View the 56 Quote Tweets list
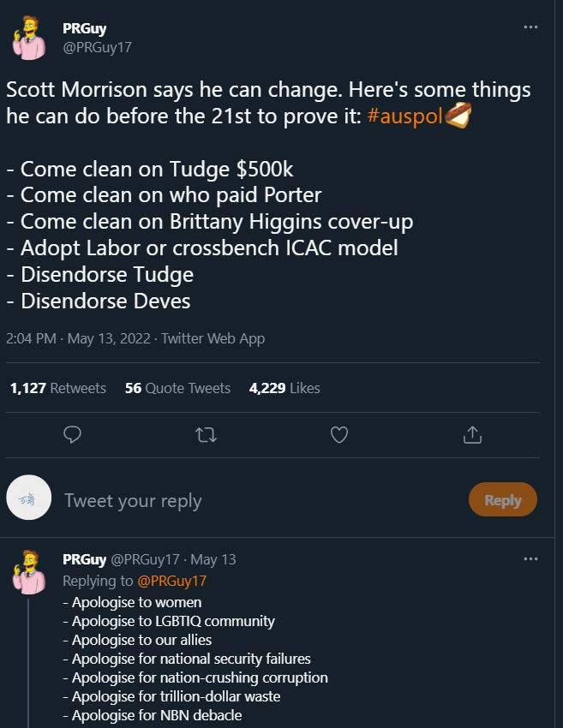The image size is (563, 728). click(177, 388)
